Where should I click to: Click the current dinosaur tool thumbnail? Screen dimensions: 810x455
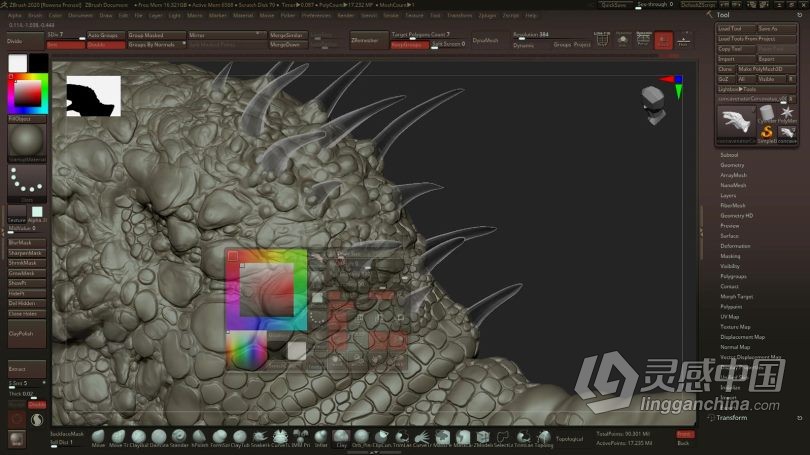(x=736, y=124)
